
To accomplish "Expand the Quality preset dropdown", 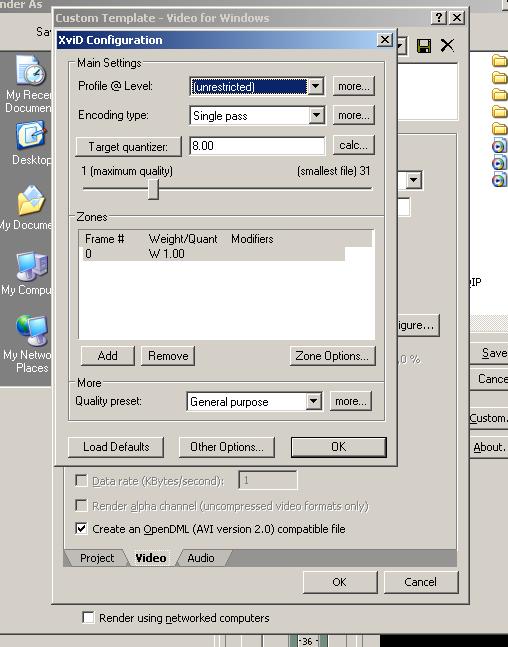I will pyautogui.click(x=313, y=401).
